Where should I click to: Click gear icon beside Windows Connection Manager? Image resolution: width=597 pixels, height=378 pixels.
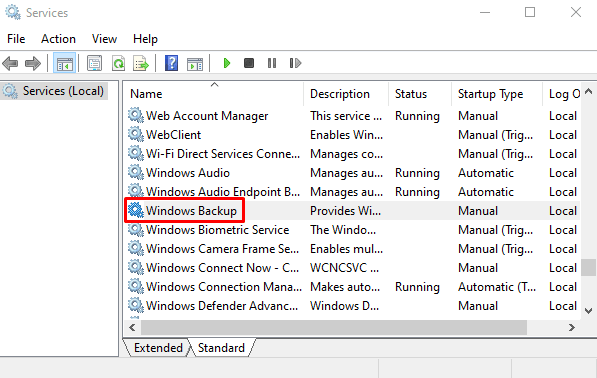(x=136, y=287)
